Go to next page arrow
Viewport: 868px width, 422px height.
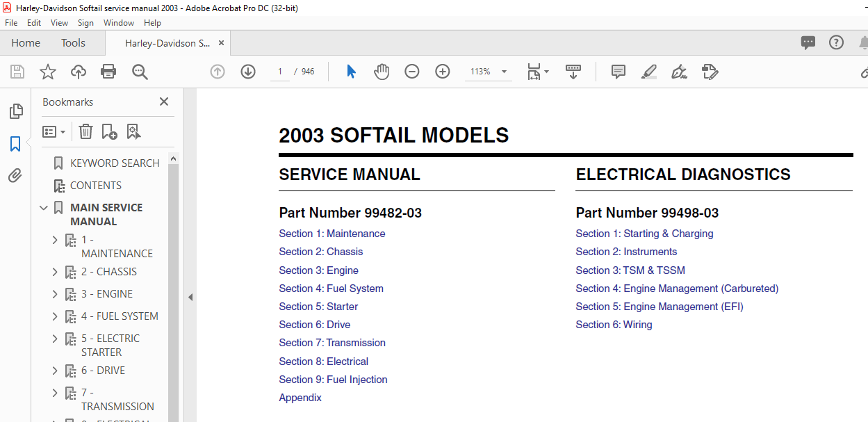click(x=248, y=72)
